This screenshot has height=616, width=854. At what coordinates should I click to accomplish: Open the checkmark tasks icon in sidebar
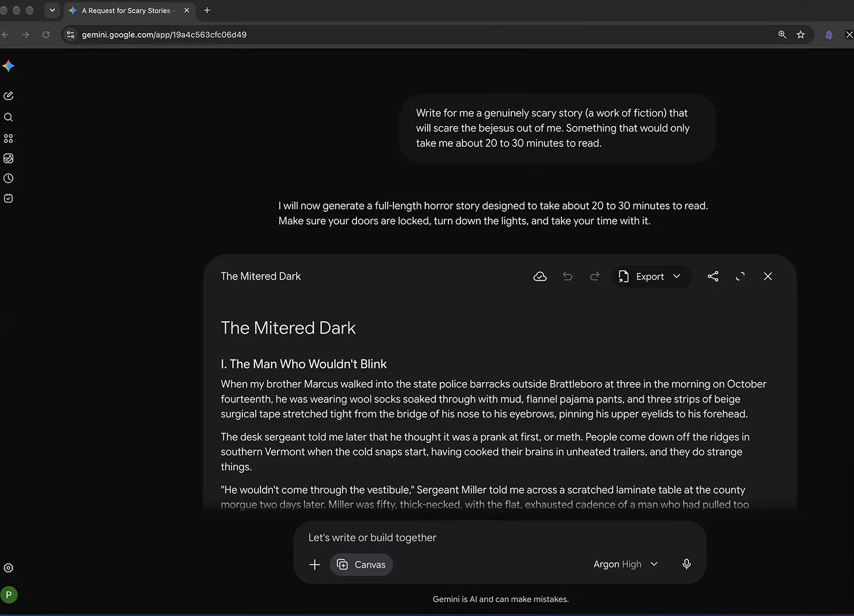8,198
